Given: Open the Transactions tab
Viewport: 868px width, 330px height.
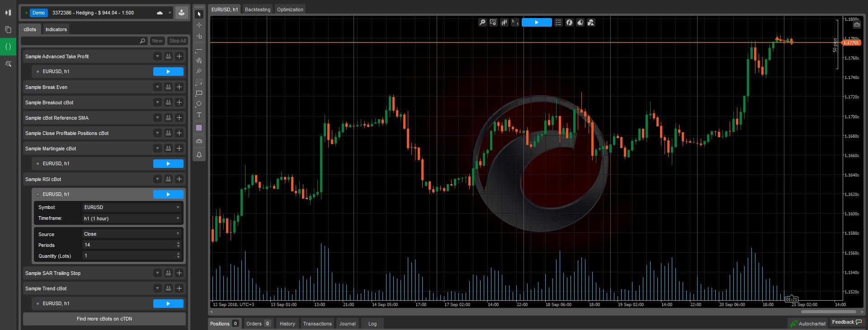Looking at the screenshot, I should [317, 324].
